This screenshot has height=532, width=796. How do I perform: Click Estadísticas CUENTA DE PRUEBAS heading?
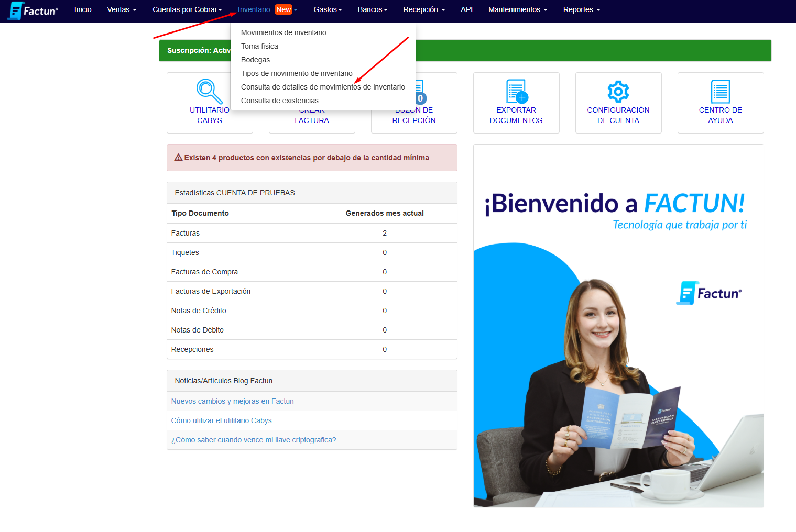[x=235, y=193]
